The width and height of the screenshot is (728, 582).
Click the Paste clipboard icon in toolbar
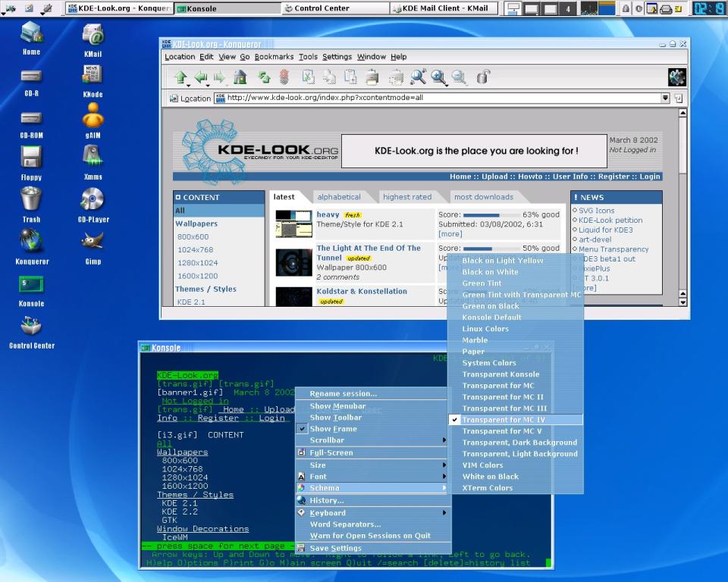coord(350,77)
